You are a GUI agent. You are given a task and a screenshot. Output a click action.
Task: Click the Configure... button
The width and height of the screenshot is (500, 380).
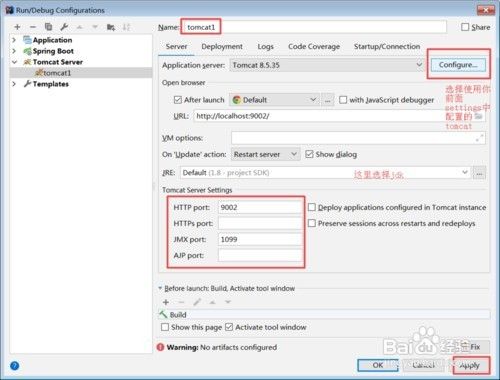pos(458,65)
